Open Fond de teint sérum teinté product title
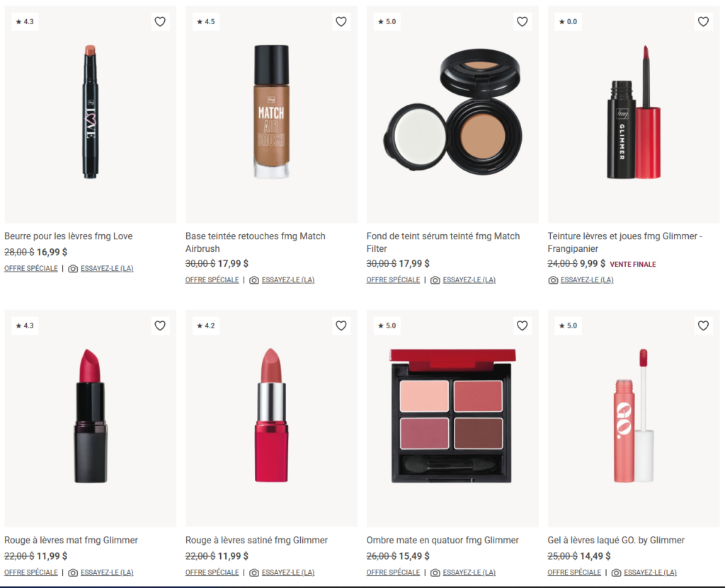Viewport: 725px width, 588px height. click(443, 242)
